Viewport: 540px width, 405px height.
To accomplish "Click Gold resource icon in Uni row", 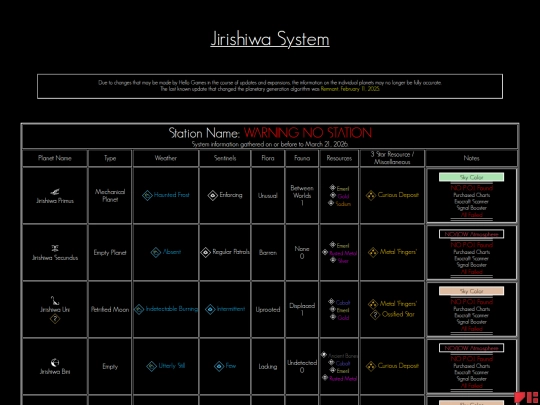I will pyautogui.click(x=333, y=317).
